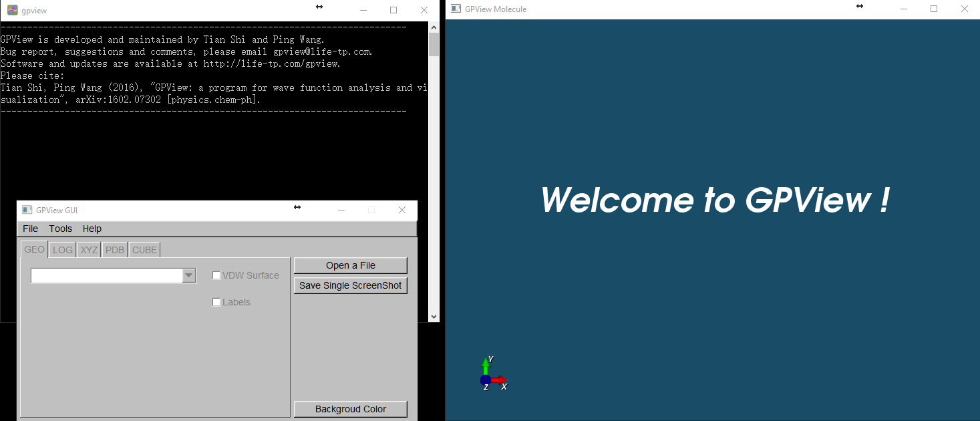Screen dimensions: 980x421
Task: Click the XYZ axes orientation widget
Action: pos(493,374)
